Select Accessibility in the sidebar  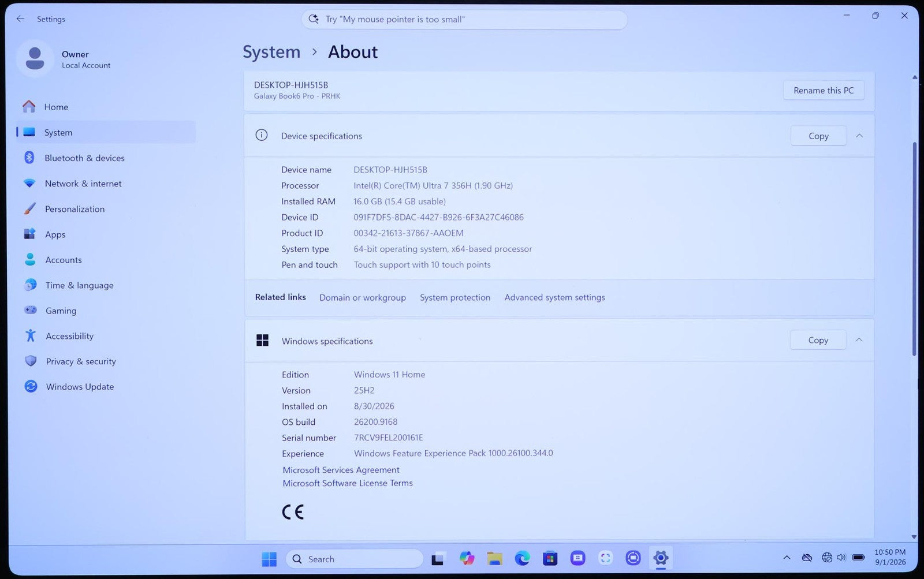(x=69, y=336)
